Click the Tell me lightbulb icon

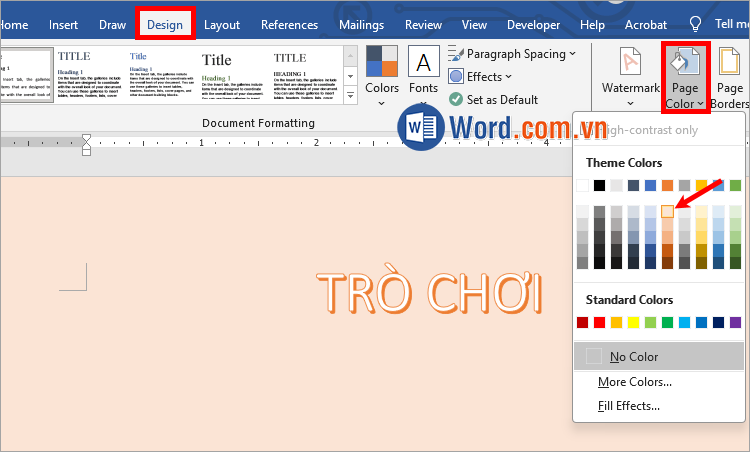point(695,24)
